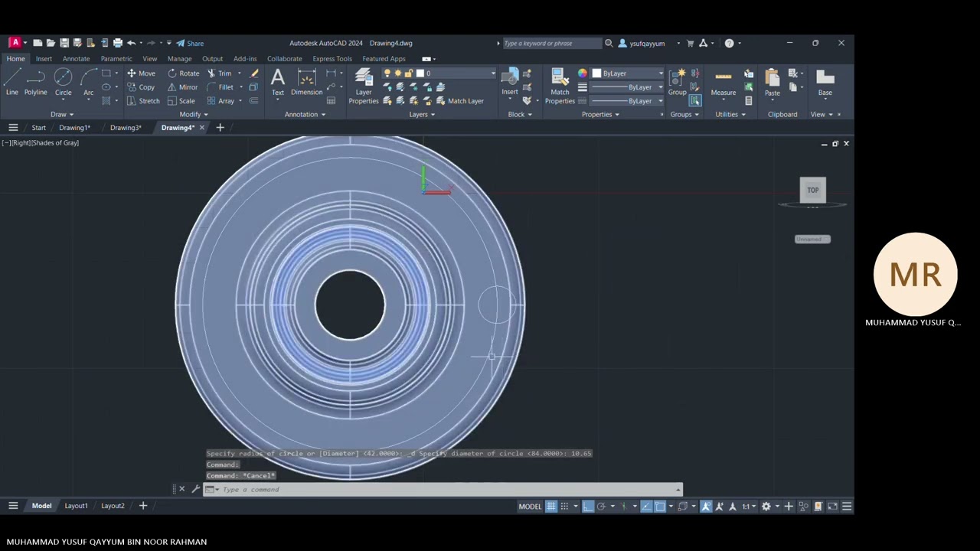The width and height of the screenshot is (980, 551).
Task: Toggle the drawing grid display
Action: (x=550, y=506)
